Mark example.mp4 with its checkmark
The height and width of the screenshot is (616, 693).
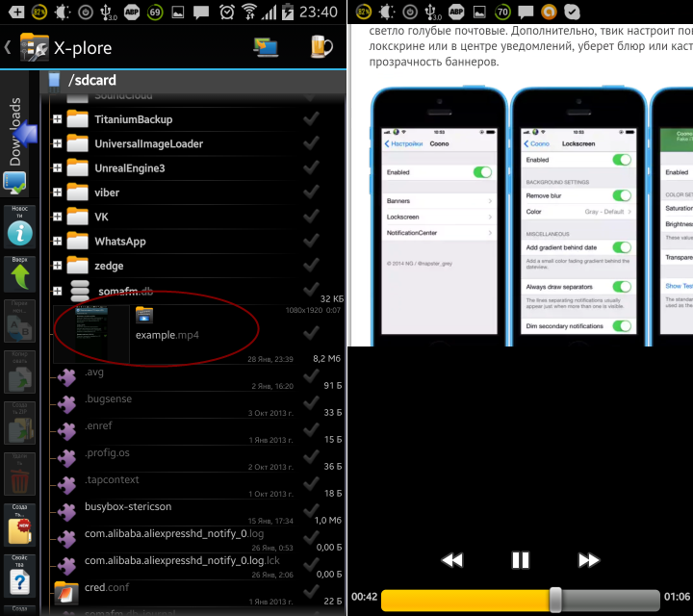click(312, 333)
